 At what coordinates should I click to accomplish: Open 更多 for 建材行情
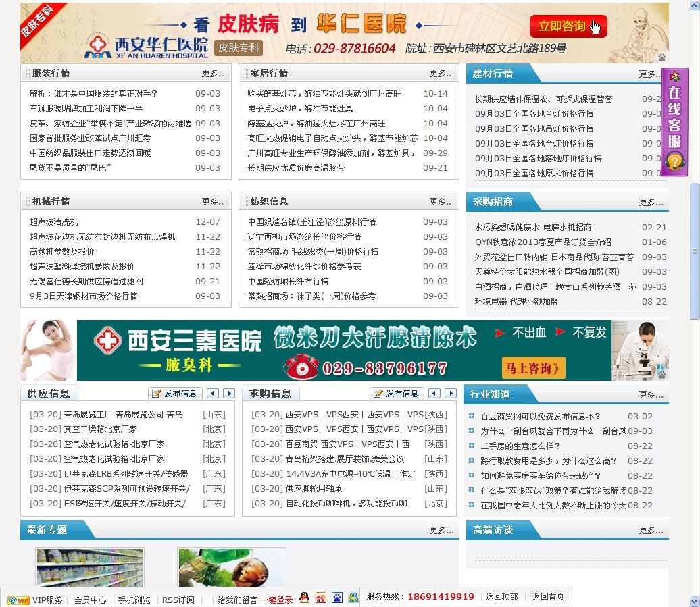(x=650, y=74)
